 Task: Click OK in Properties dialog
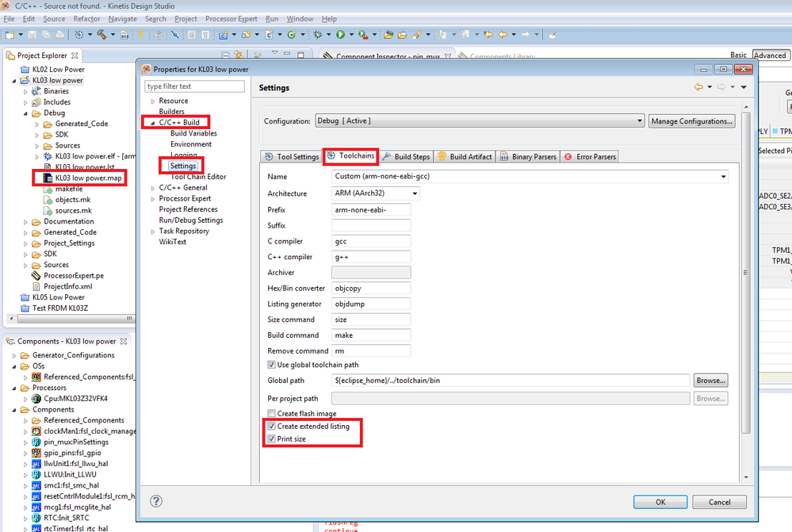(660, 502)
